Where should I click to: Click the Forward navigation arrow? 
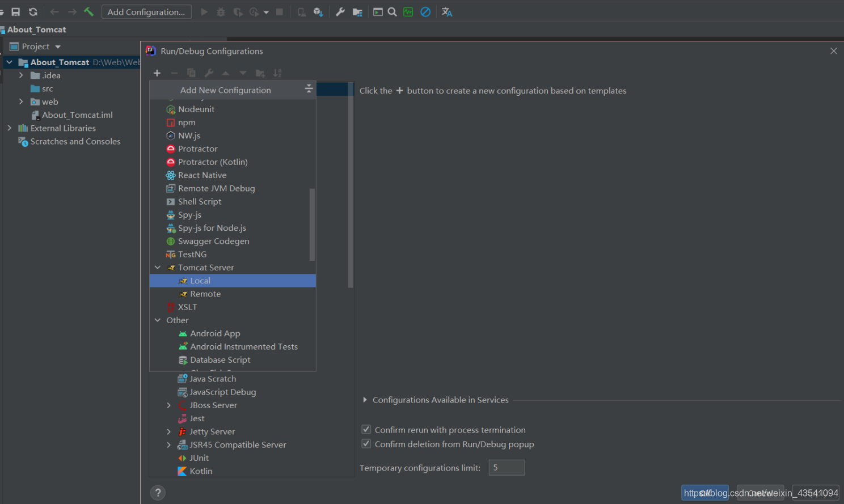point(72,12)
